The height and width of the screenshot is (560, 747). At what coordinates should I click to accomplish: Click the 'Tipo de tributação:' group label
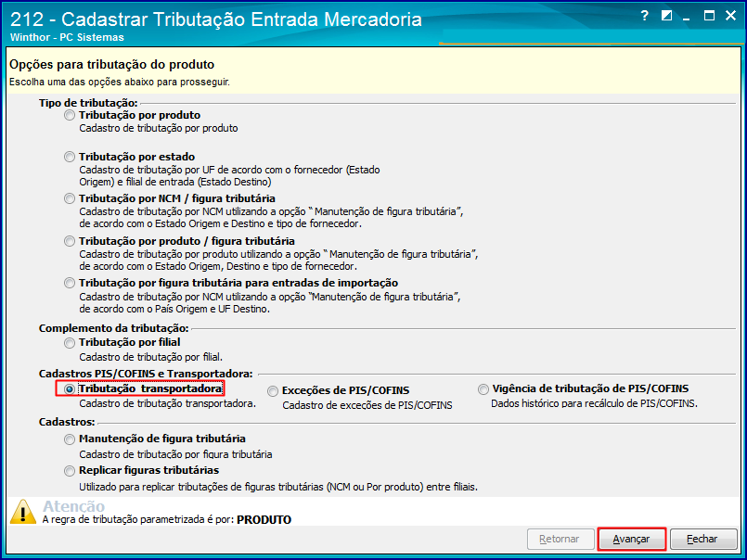88,103
